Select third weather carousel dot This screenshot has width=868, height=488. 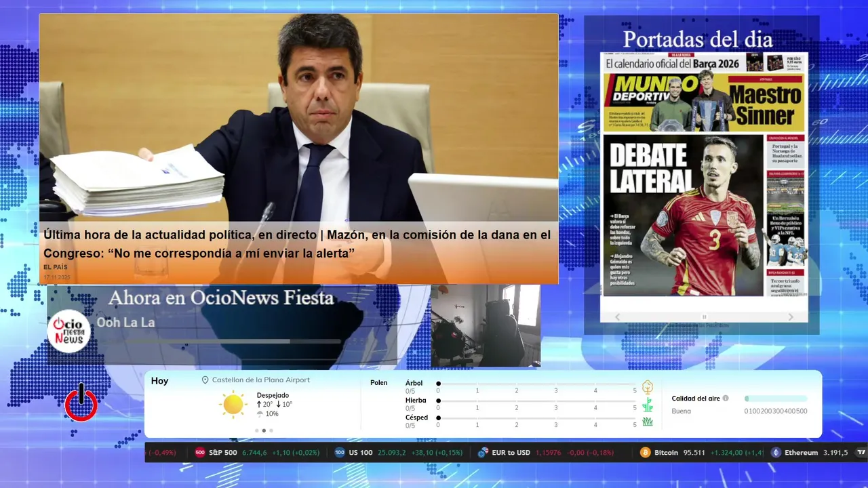271,430
